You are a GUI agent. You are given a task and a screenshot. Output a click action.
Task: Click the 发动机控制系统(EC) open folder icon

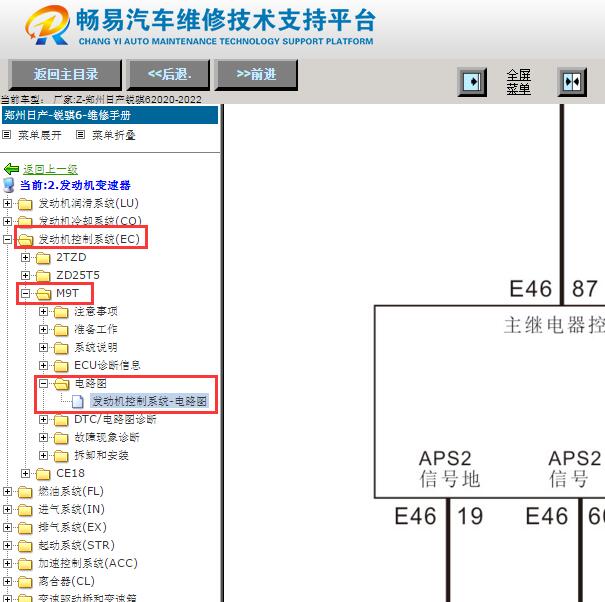25,240
